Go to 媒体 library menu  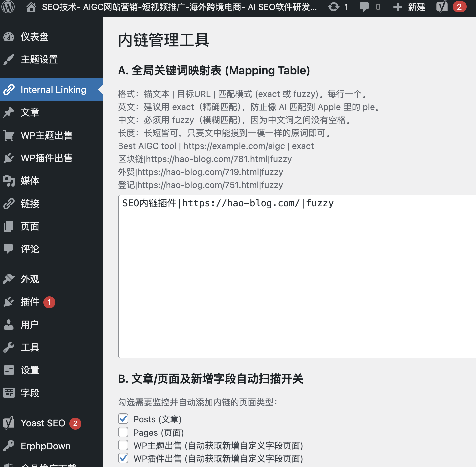[30, 181]
